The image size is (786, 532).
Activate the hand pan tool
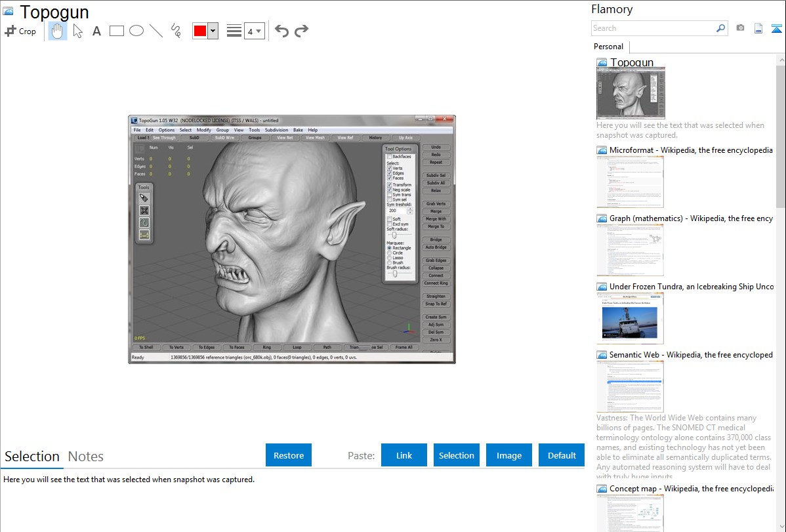[58, 31]
